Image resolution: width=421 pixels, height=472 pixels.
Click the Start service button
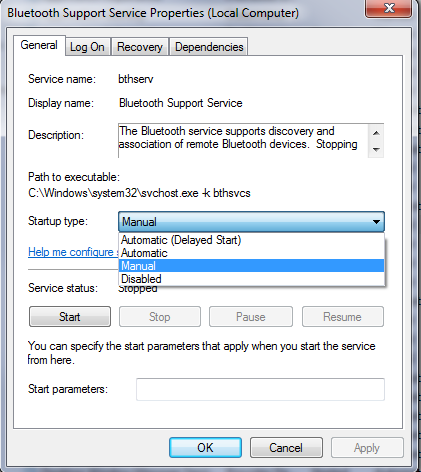(70, 317)
